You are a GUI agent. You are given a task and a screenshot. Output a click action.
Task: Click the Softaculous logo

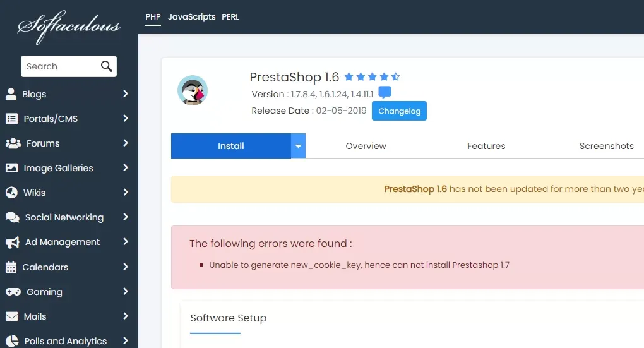coord(69,27)
